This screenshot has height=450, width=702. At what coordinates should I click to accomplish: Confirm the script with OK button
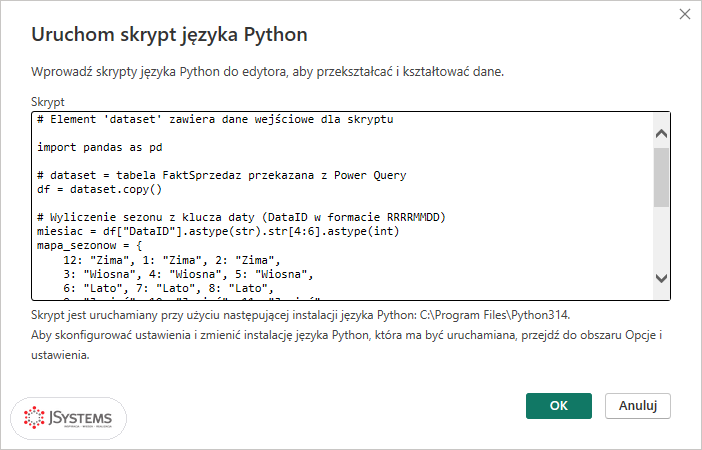pos(558,406)
